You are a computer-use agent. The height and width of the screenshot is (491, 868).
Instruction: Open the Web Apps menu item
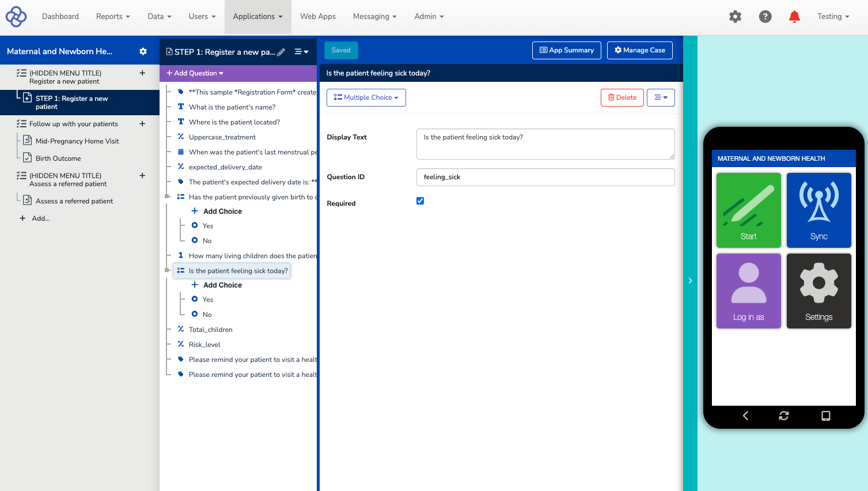pos(317,17)
